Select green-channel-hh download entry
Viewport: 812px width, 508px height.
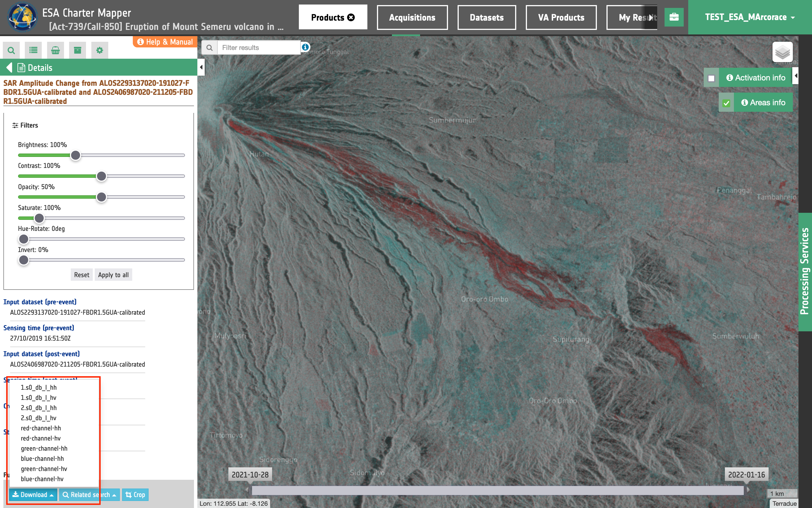tap(44, 448)
